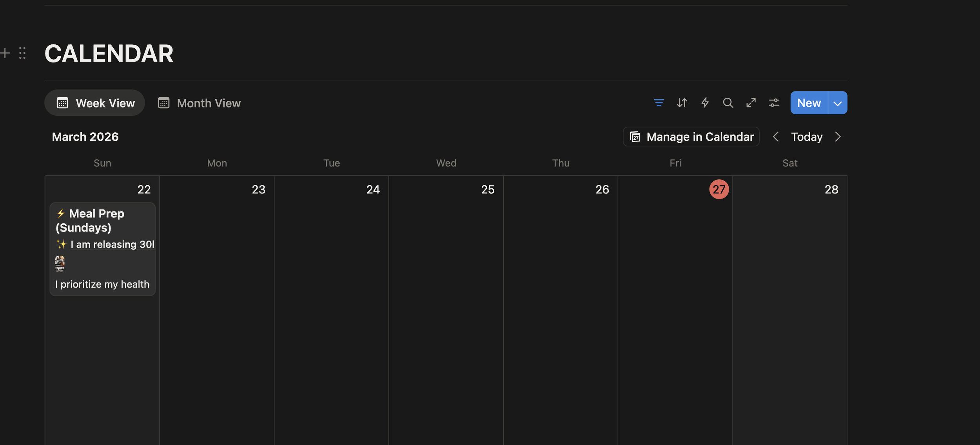Open the sort options icon
Viewport: 980px width, 445px height.
[x=682, y=103]
